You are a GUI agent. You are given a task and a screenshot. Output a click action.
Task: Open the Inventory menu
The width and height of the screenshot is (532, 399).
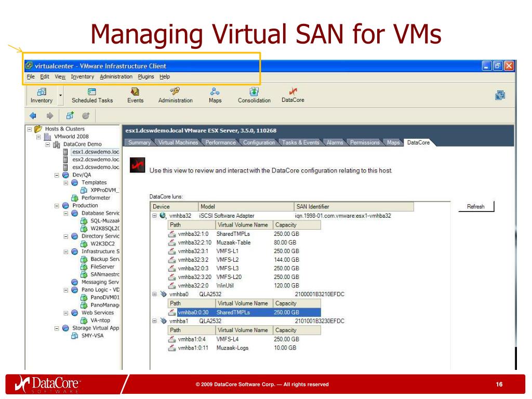coord(83,77)
